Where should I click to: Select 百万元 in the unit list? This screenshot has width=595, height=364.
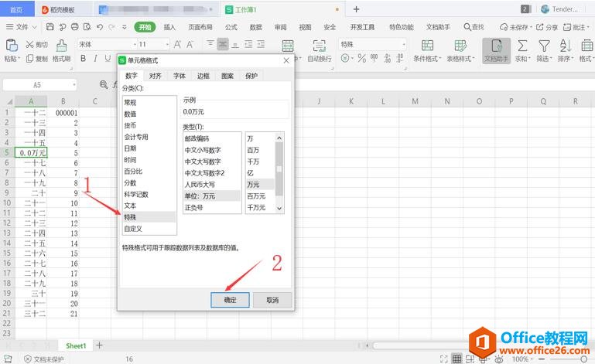[x=260, y=196]
